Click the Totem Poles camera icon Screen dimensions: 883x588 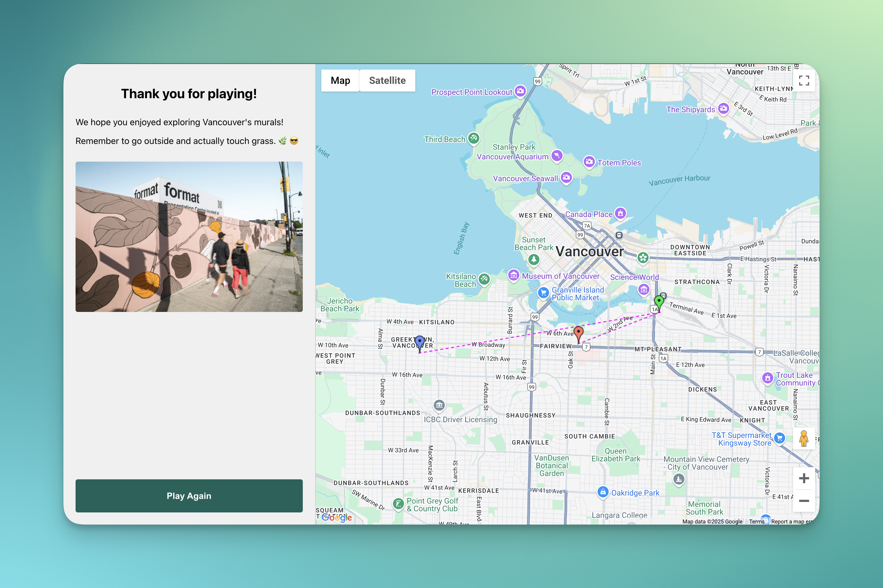(589, 162)
